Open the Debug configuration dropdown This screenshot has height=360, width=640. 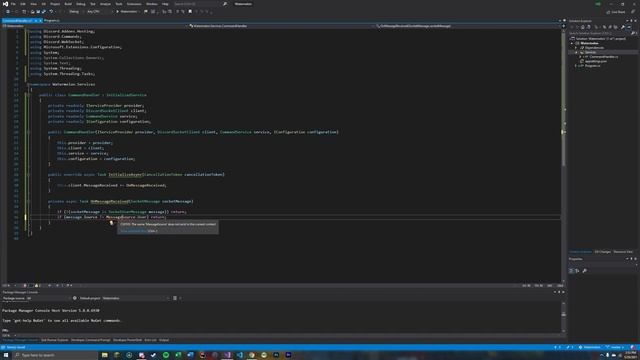pyautogui.click(x=75, y=12)
